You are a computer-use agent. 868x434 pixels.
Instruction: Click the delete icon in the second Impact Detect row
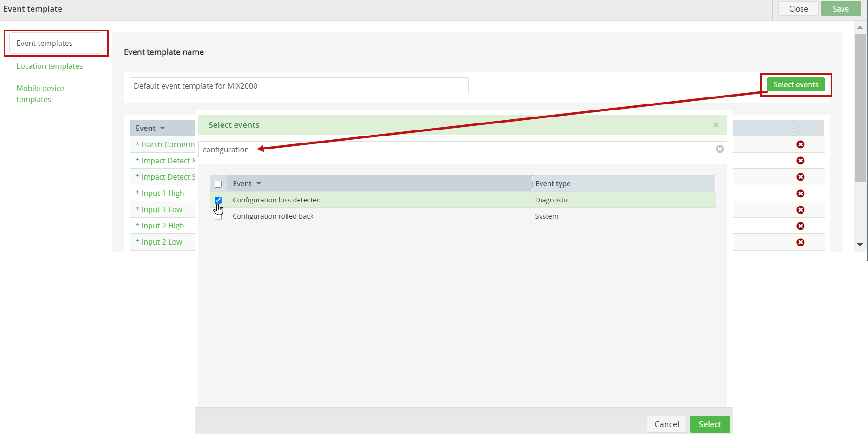click(800, 177)
